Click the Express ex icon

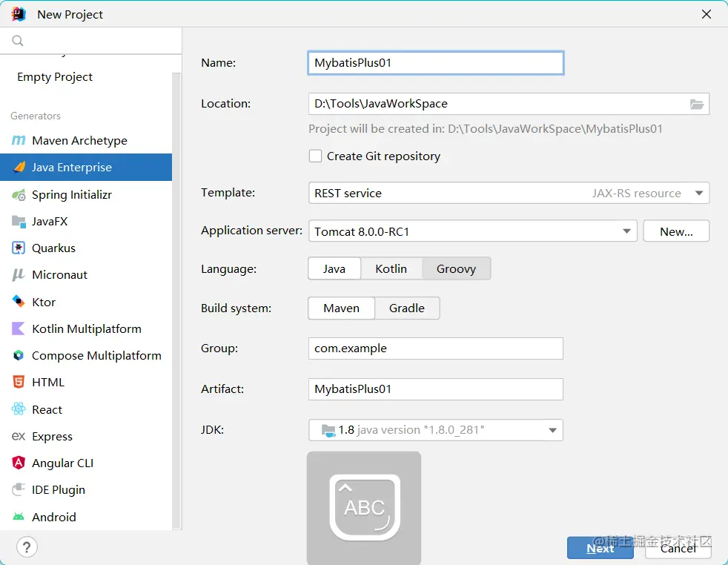[x=19, y=436]
